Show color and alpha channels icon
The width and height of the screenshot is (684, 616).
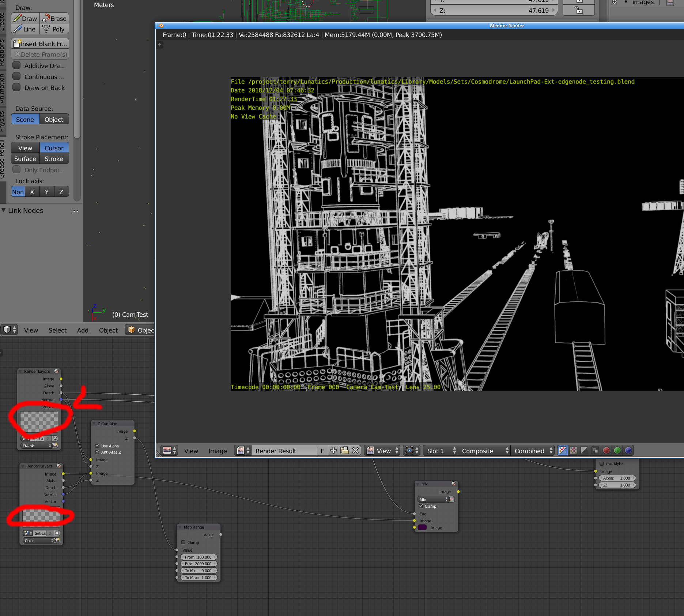tap(563, 451)
